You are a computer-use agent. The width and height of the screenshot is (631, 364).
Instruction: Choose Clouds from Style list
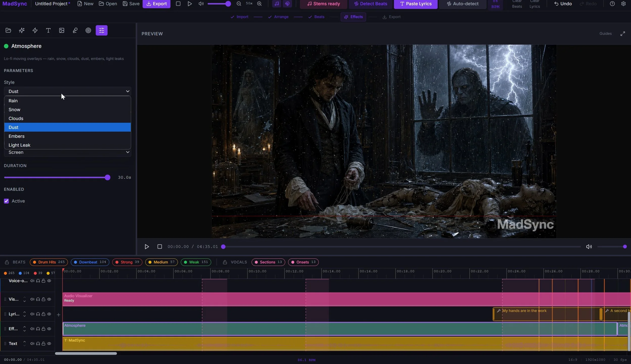tap(67, 118)
